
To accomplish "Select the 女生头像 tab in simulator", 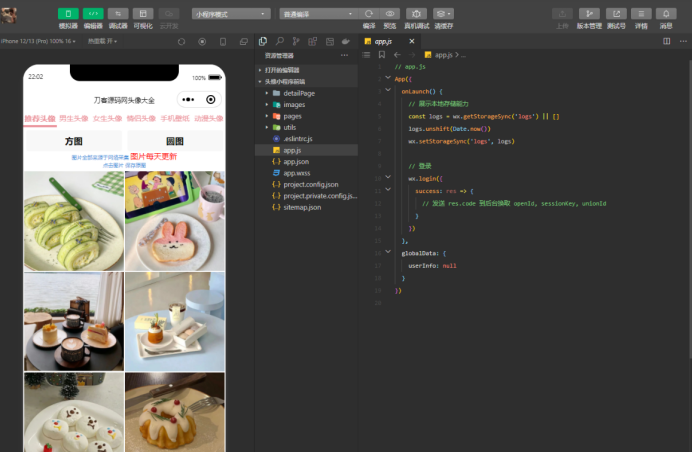I will tap(107, 118).
